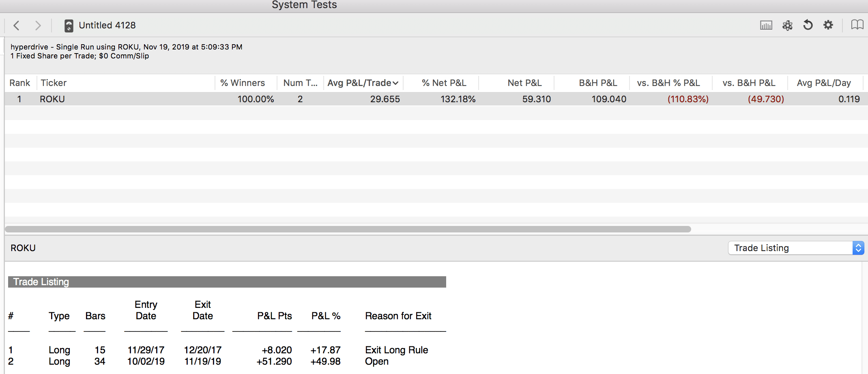The width and height of the screenshot is (868, 374).
Task: Click the Ticker column header
Action: [x=54, y=83]
